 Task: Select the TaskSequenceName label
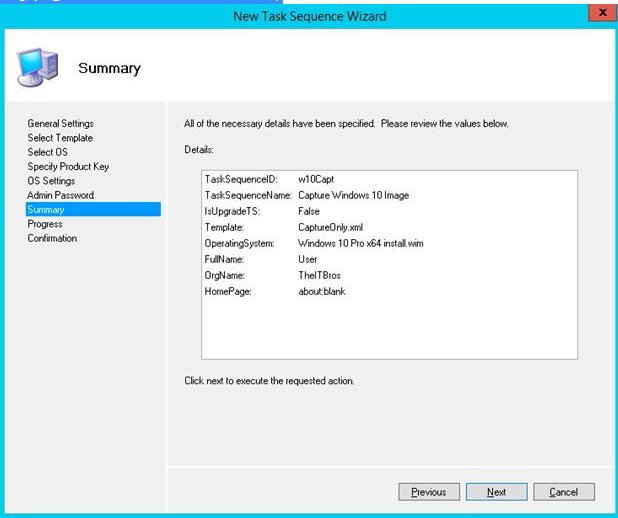[x=248, y=195]
